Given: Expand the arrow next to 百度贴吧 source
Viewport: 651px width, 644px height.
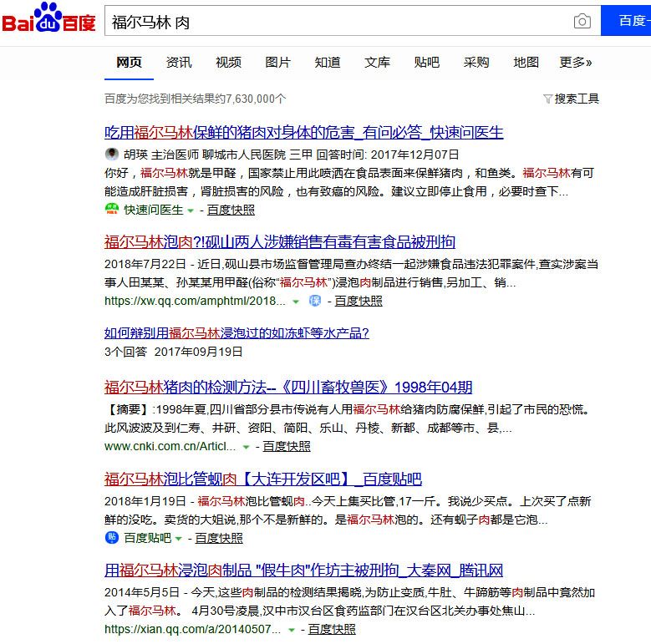Looking at the screenshot, I should (x=181, y=539).
